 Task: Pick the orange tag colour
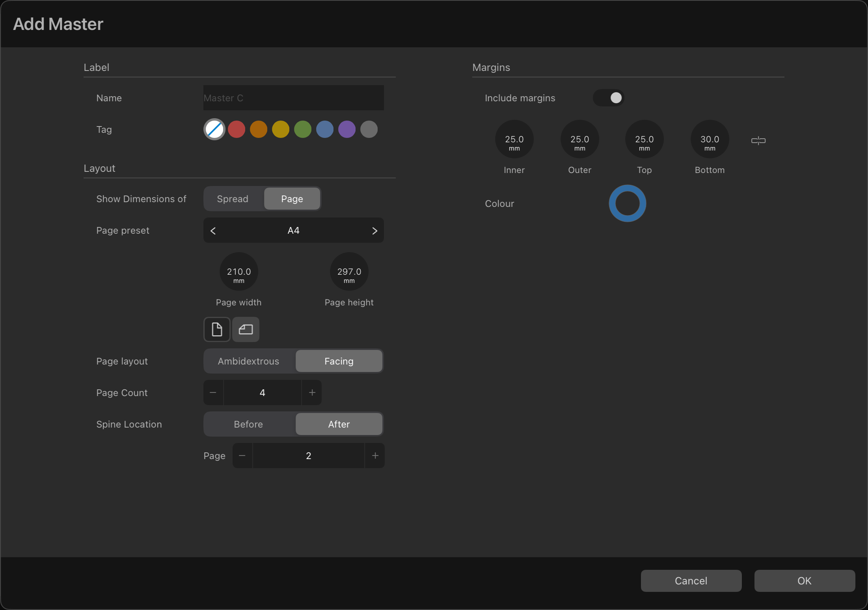point(259,129)
